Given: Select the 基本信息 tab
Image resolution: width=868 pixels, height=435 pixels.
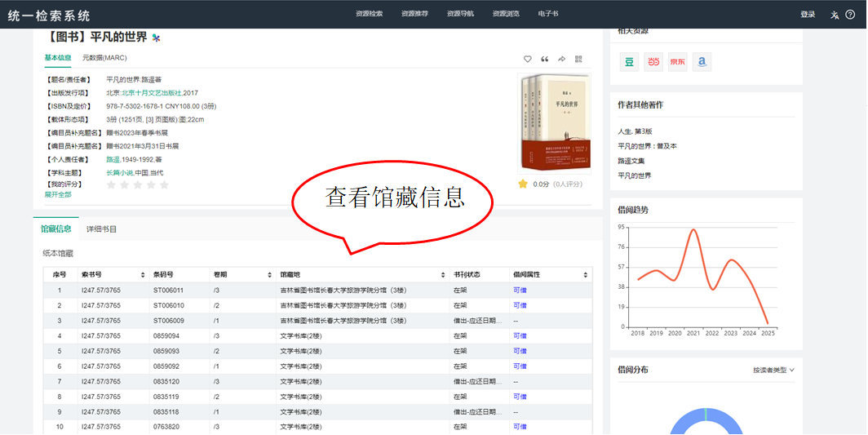Looking at the screenshot, I should (x=58, y=58).
